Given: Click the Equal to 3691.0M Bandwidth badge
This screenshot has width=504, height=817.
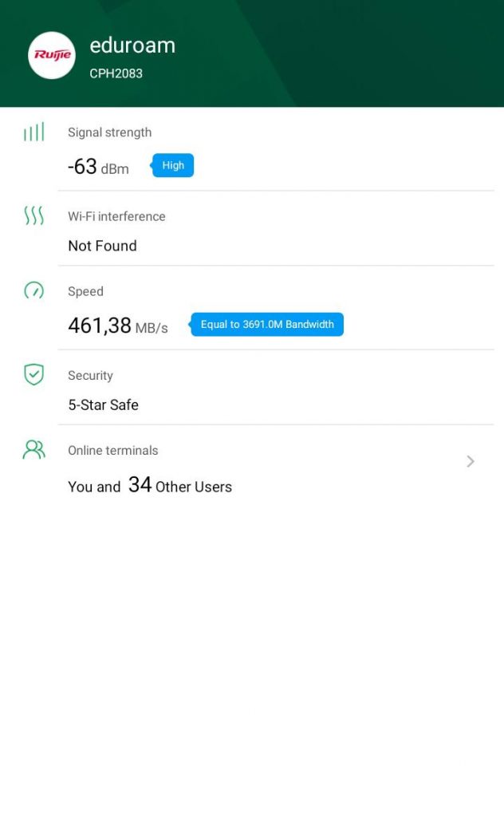Looking at the screenshot, I should pos(267,325).
